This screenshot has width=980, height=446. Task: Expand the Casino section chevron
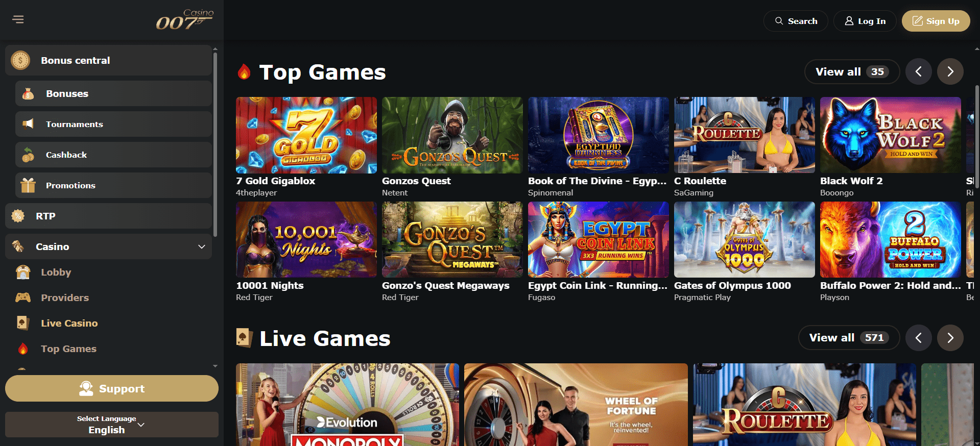[x=202, y=246]
